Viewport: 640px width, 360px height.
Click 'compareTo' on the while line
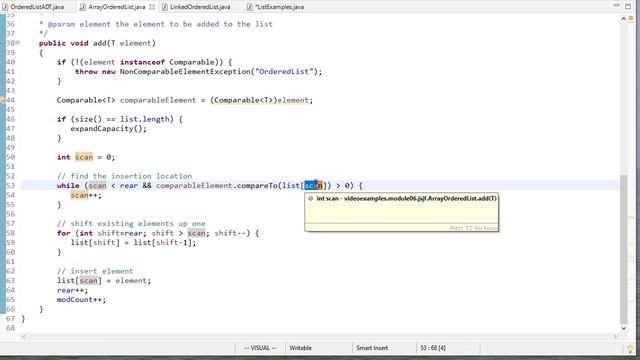point(257,186)
